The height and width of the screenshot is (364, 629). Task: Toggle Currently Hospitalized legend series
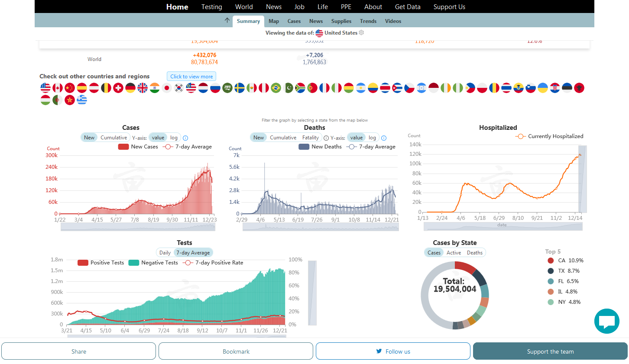click(x=549, y=136)
